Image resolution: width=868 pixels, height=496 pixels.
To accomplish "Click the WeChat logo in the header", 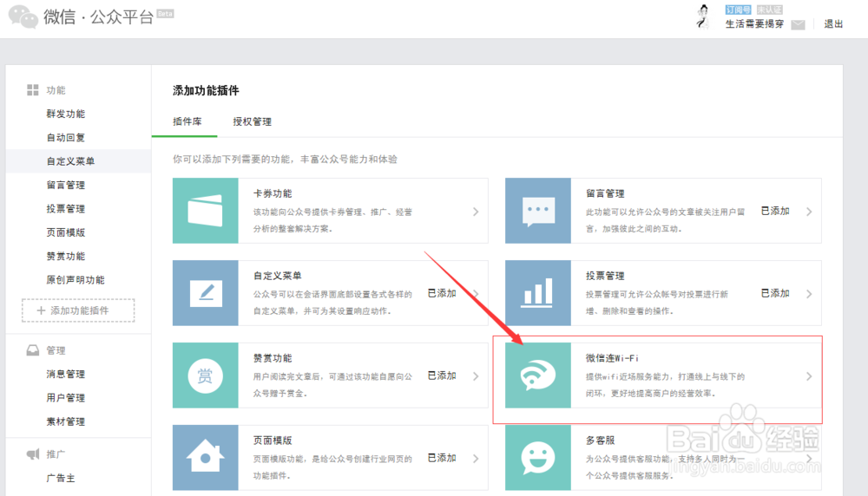I will coord(23,16).
